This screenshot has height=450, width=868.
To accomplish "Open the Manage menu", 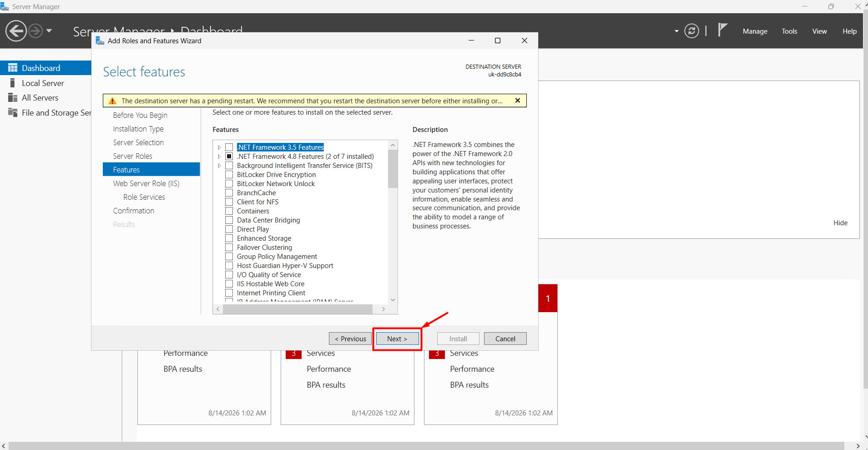I will pos(755,31).
